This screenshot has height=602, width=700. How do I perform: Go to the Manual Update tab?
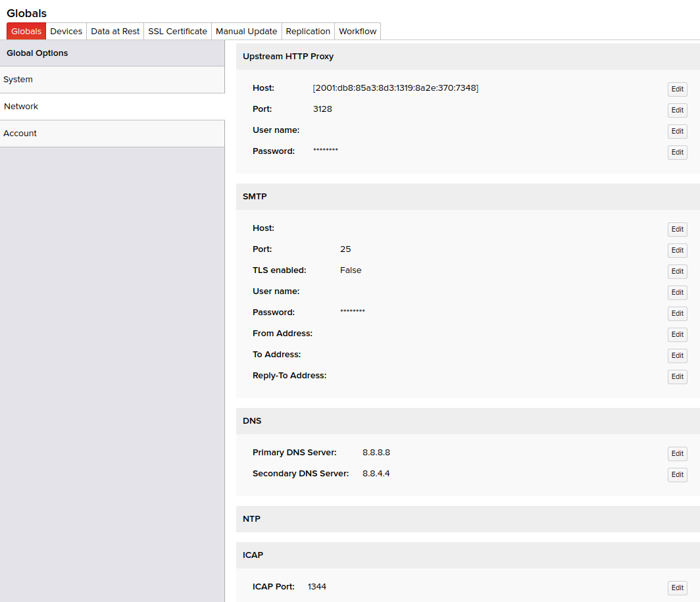246,32
